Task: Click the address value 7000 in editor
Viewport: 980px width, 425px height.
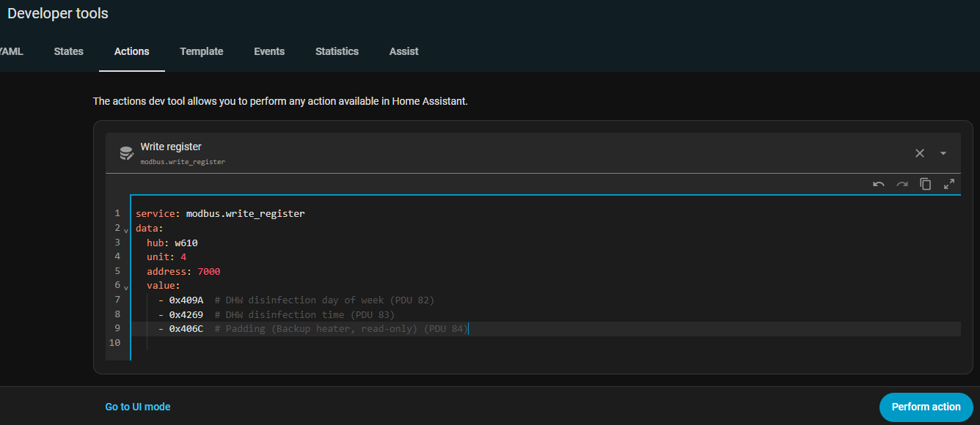Action: 208,271
